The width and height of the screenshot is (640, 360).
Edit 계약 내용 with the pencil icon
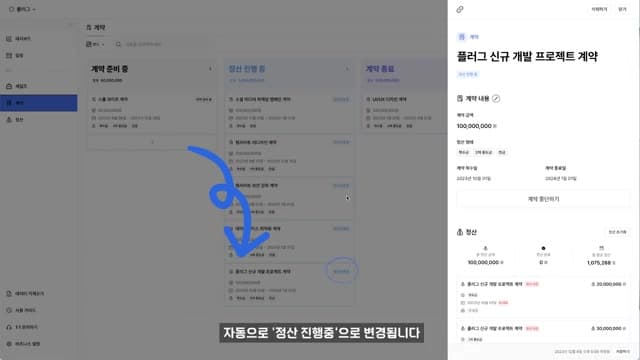496,98
